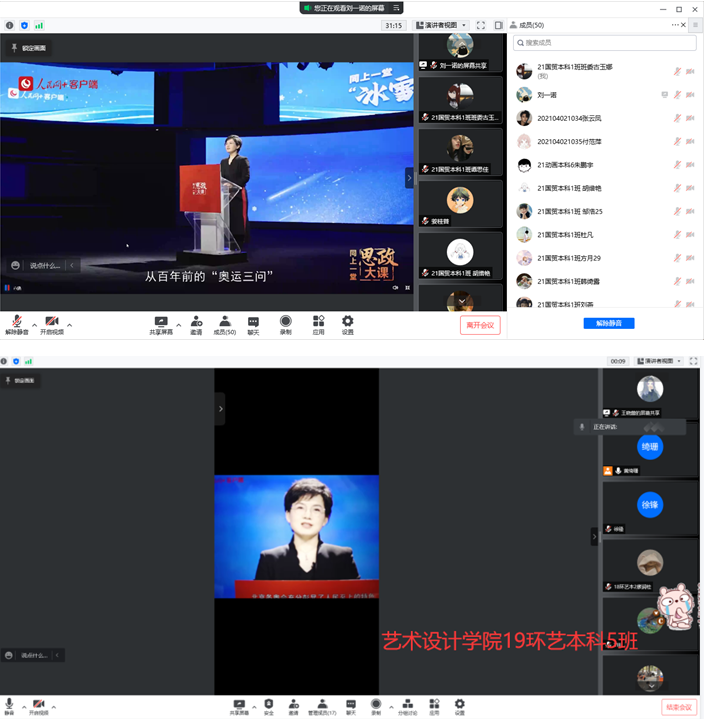Collapse the video strip with the side arrow
The height and width of the screenshot is (719, 704).
(409, 177)
